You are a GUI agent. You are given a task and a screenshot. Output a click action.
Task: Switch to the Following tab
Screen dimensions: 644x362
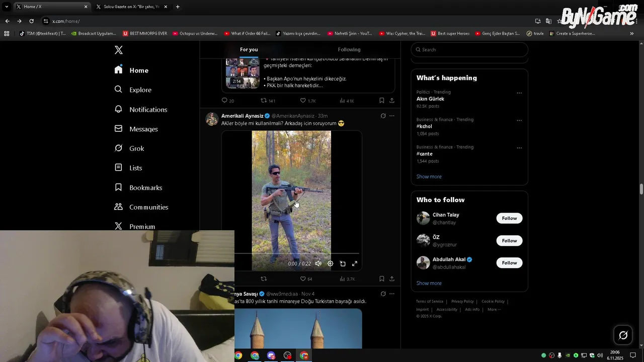(x=349, y=49)
